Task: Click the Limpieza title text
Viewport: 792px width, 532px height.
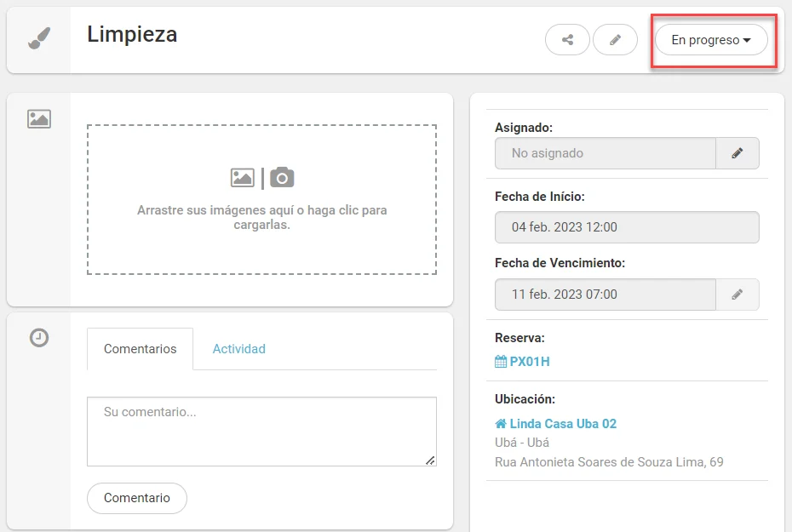Action: coord(132,34)
